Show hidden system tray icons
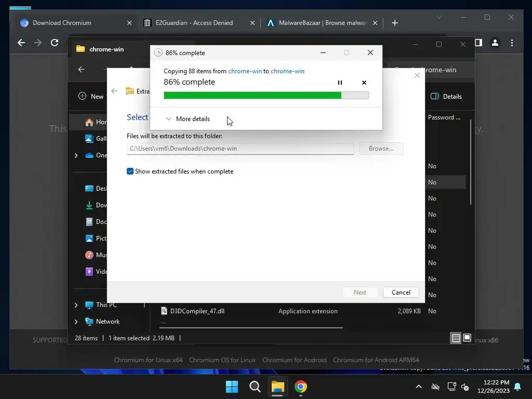532x399 pixels. coord(419,387)
